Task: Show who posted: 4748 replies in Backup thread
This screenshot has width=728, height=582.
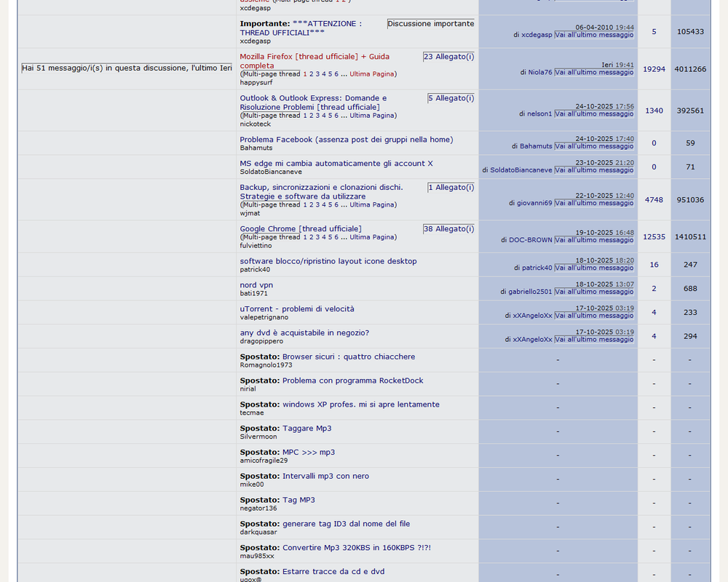Action: (654, 200)
